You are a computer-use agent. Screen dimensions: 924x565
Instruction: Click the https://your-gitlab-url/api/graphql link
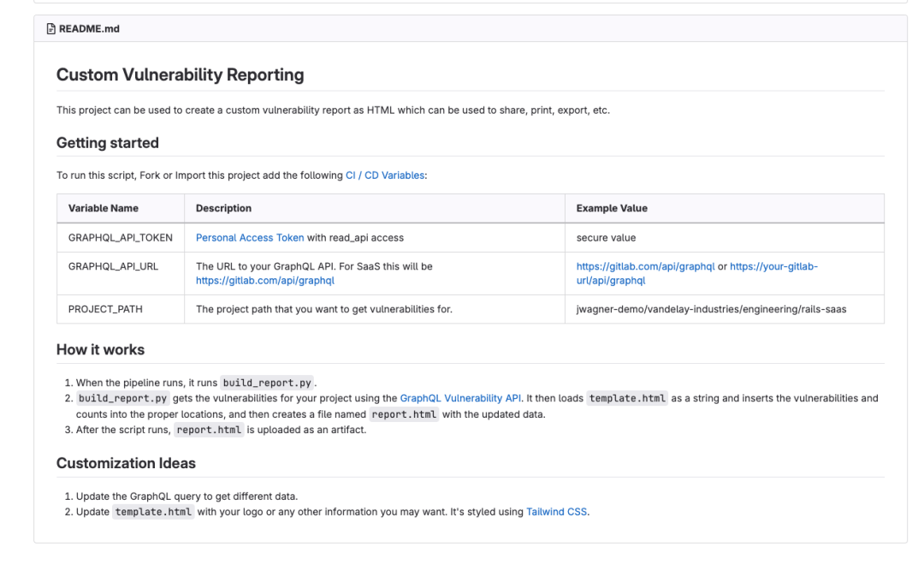(x=773, y=265)
